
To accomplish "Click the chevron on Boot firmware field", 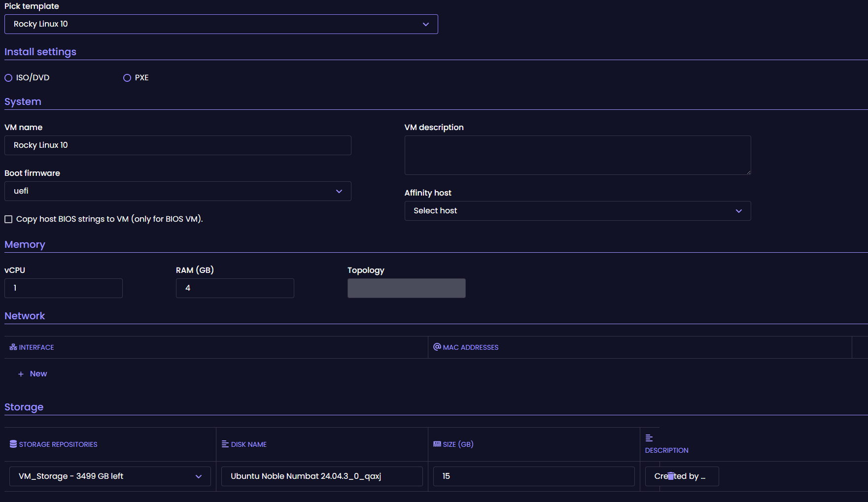I will pyautogui.click(x=339, y=191).
